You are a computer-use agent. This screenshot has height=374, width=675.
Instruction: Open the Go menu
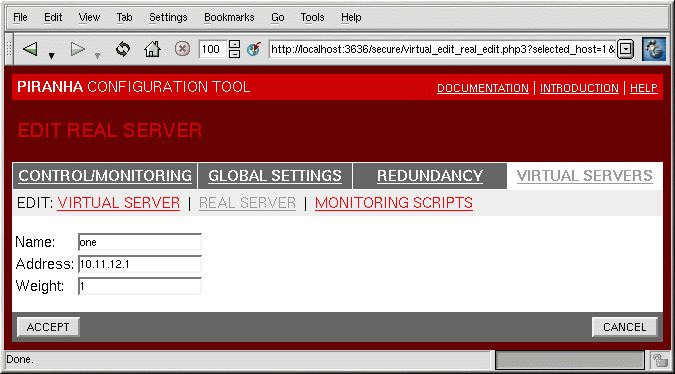(278, 17)
